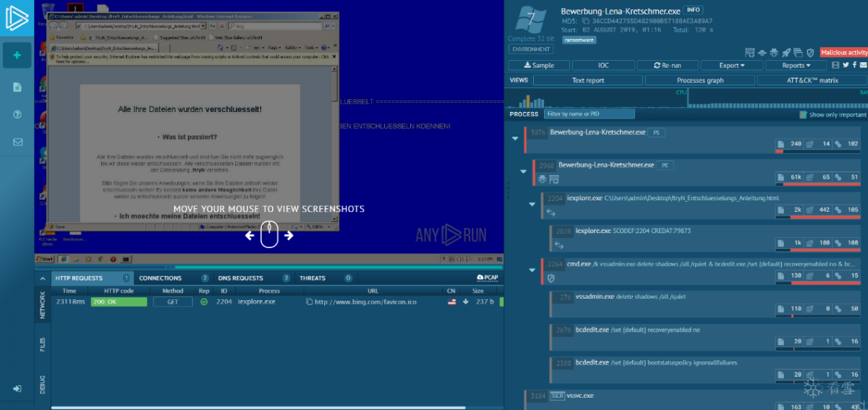Open the Debug side tab
This screenshot has width=868, height=410.
click(42, 384)
